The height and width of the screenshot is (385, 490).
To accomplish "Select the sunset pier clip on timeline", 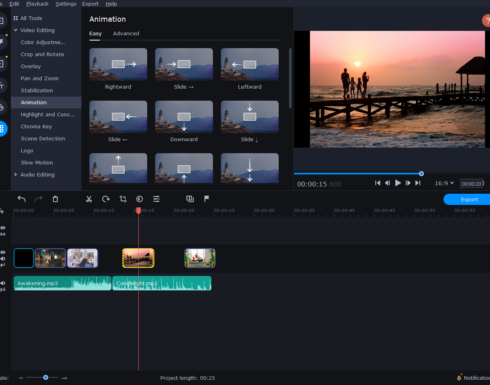I will tap(138, 258).
